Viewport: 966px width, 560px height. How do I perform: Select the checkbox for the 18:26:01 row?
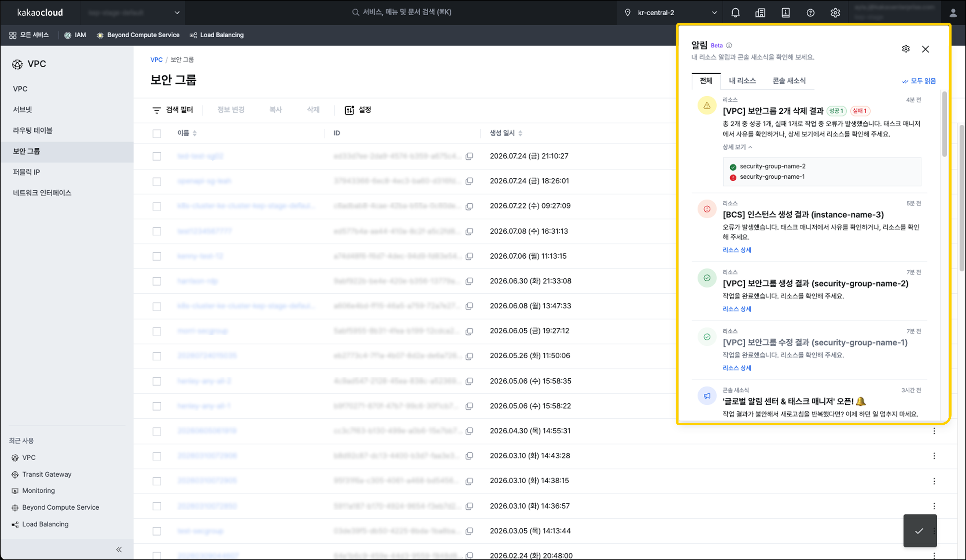click(x=157, y=181)
